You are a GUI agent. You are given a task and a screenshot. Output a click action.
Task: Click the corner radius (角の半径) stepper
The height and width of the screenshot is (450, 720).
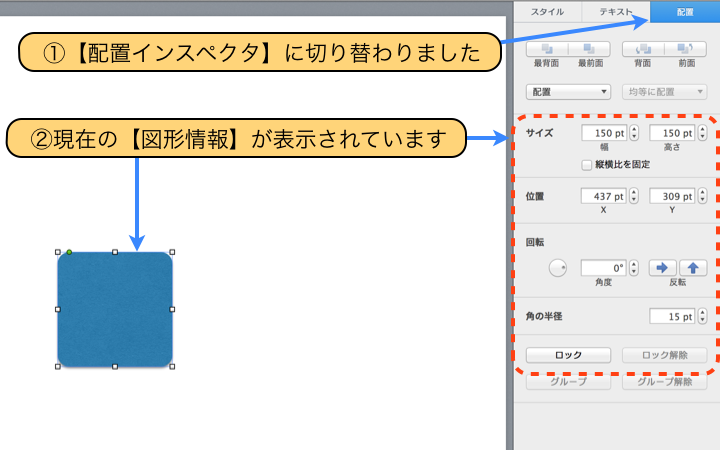(x=702, y=317)
